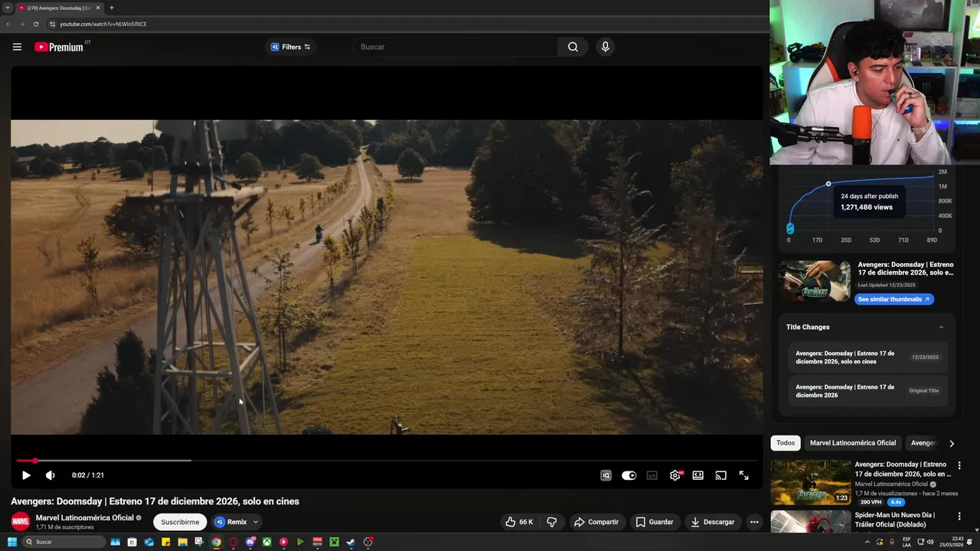This screenshot has width=980, height=551.
Task: Open Avengers Doomsday recommended video thumbnail
Action: point(811,482)
